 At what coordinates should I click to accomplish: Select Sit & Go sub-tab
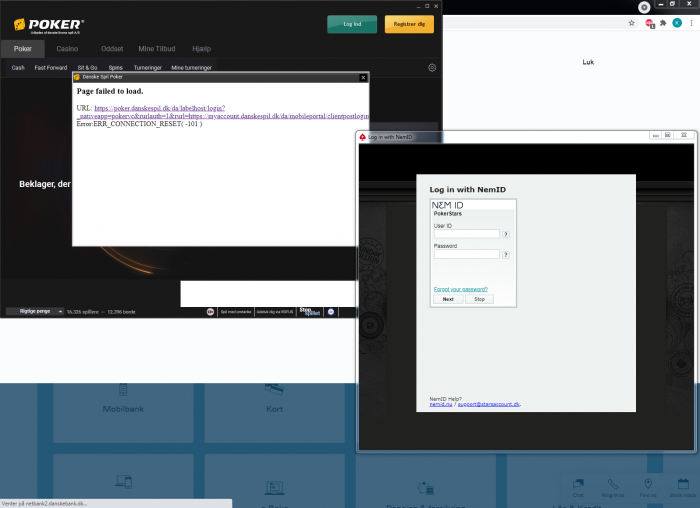pos(88,68)
